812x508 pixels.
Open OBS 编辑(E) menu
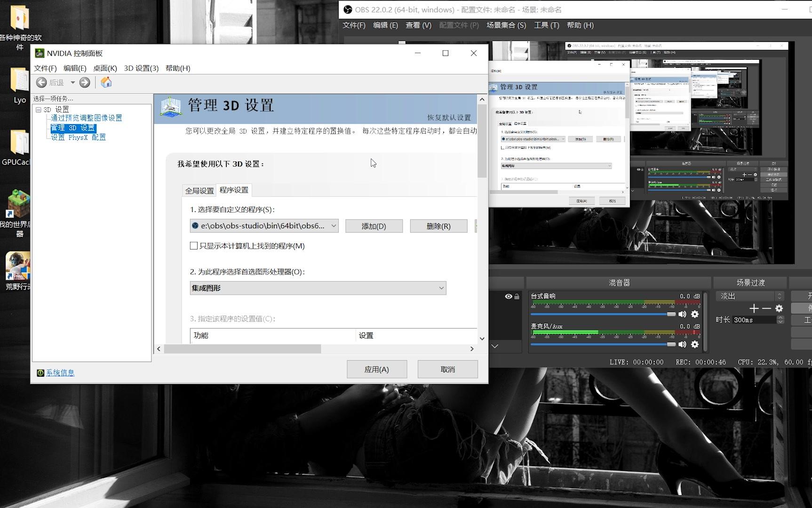[385, 25]
